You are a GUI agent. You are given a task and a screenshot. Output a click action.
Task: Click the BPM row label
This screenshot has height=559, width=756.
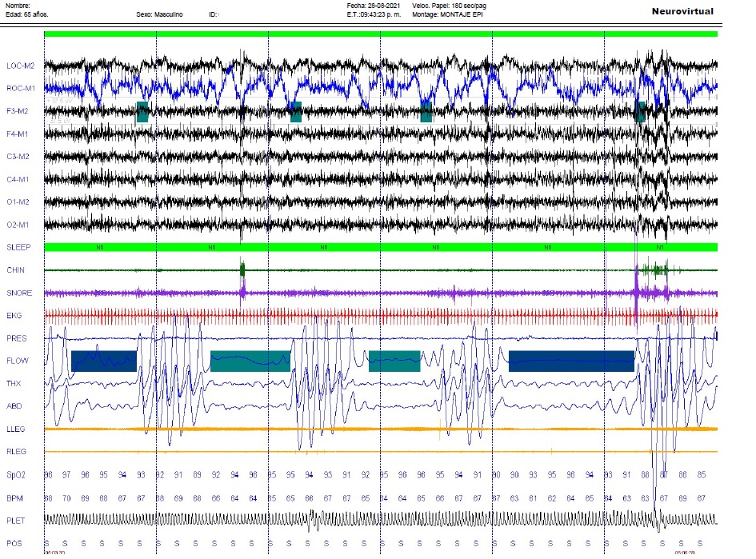click(x=14, y=498)
